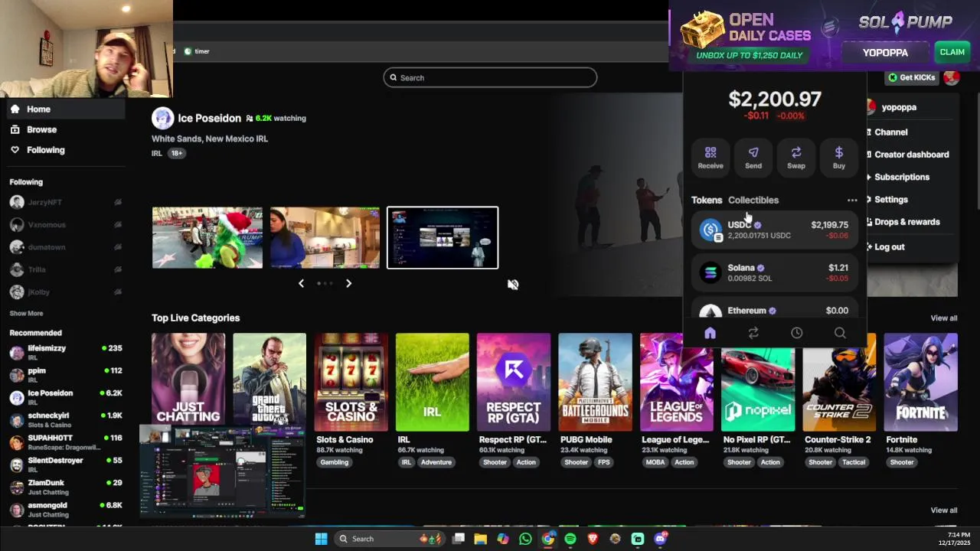Click the Home icon in Kick sidebar
Image resolution: width=980 pixels, height=551 pixels.
click(15, 109)
